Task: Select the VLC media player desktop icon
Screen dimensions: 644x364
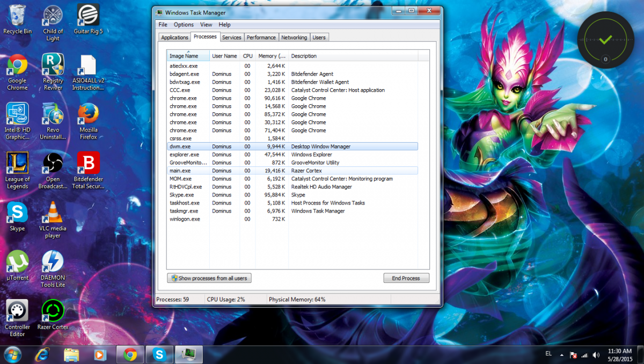Action: click(53, 220)
